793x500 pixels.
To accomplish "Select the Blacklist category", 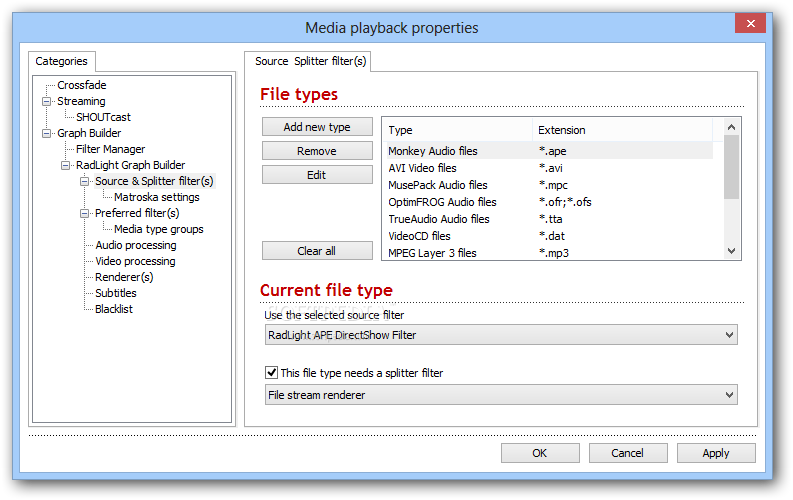I will click(114, 309).
